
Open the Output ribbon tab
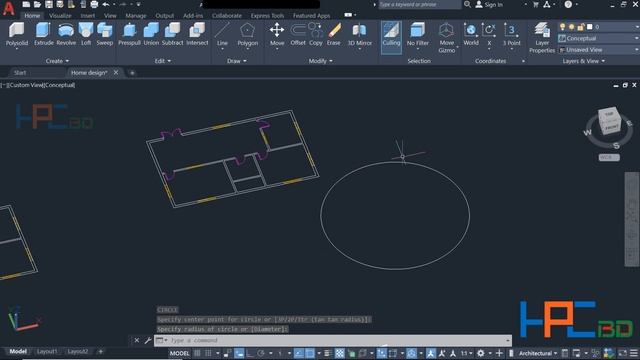pyautogui.click(x=164, y=16)
